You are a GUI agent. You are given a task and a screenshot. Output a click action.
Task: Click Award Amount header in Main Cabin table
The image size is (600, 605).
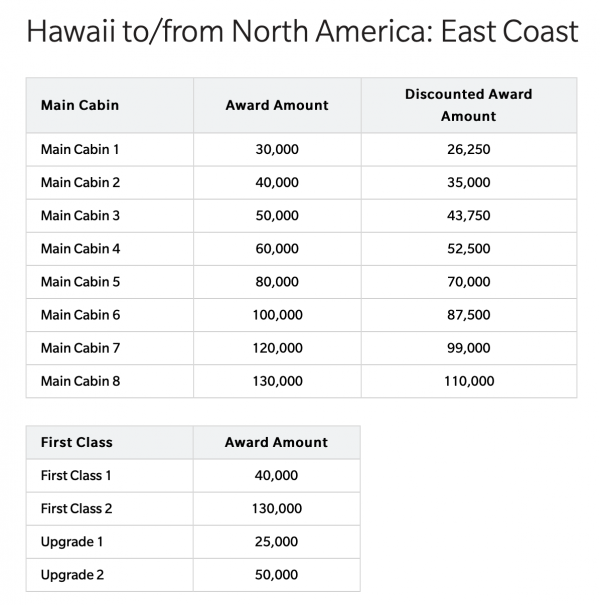pos(277,105)
